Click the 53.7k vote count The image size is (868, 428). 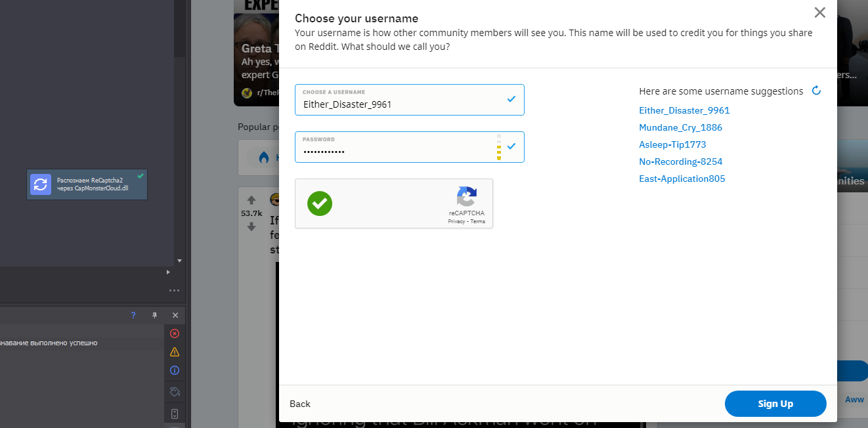click(x=251, y=213)
